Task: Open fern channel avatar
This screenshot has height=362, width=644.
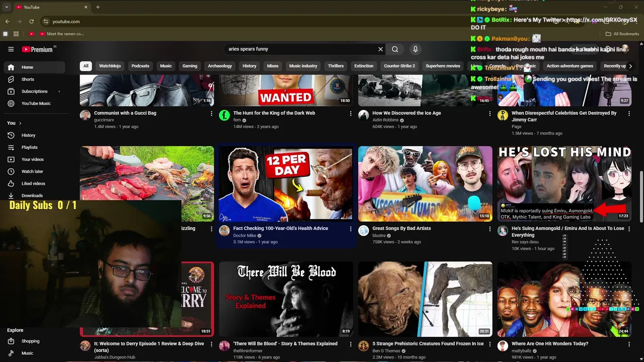Action: click(x=224, y=116)
